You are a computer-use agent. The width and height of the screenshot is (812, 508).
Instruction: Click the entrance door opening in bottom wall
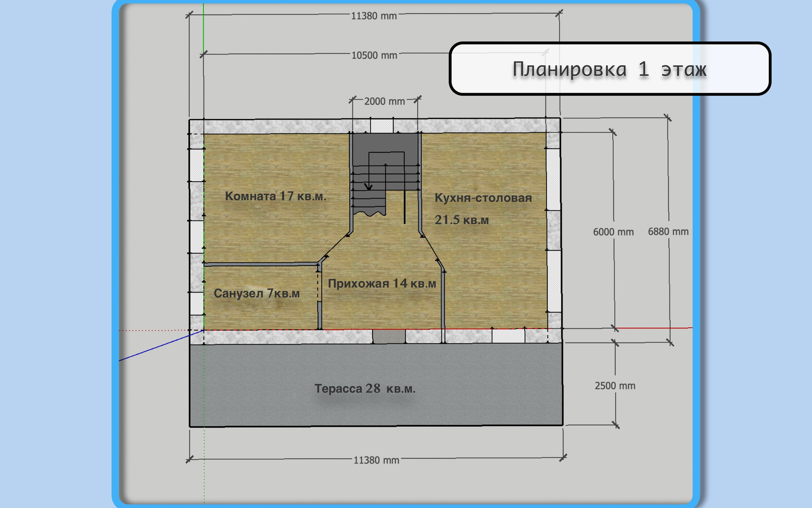pos(389,337)
